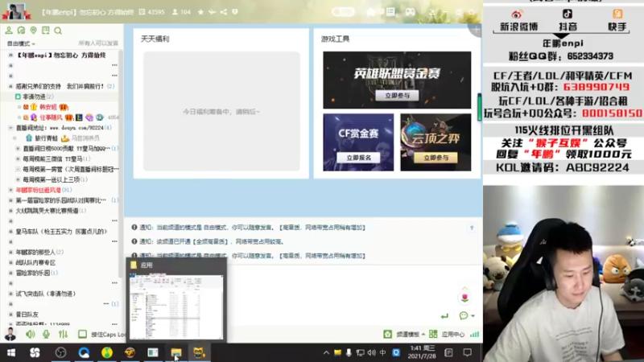Toggle the green microphone icon
644x362 pixels.
coord(46,334)
